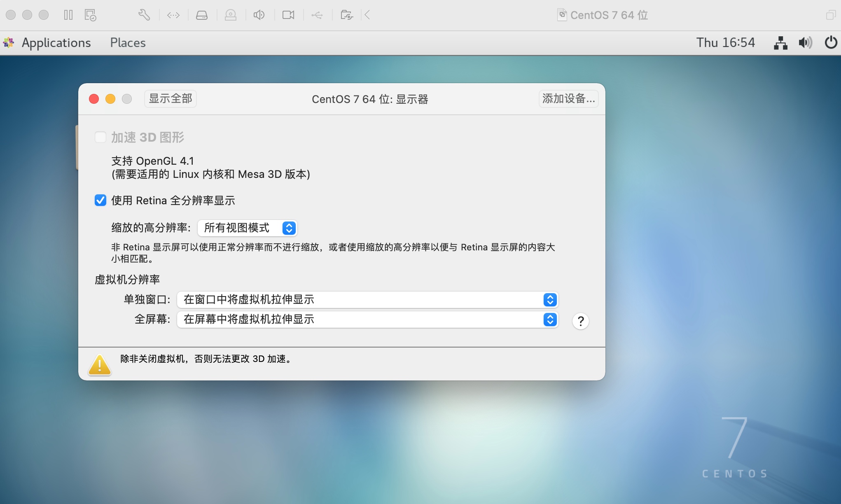Click the help question mark button
This screenshot has width=841, height=504.
(581, 321)
